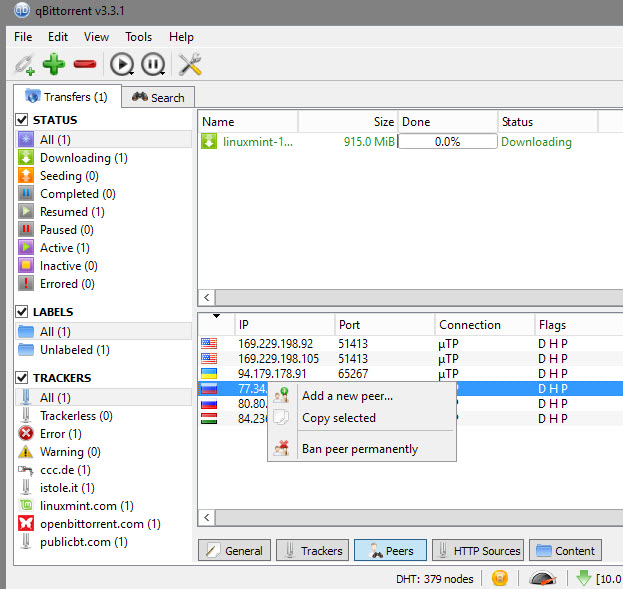The image size is (623, 589).
Task: Toggle the STATUS section checkbox
Action: coord(22,120)
